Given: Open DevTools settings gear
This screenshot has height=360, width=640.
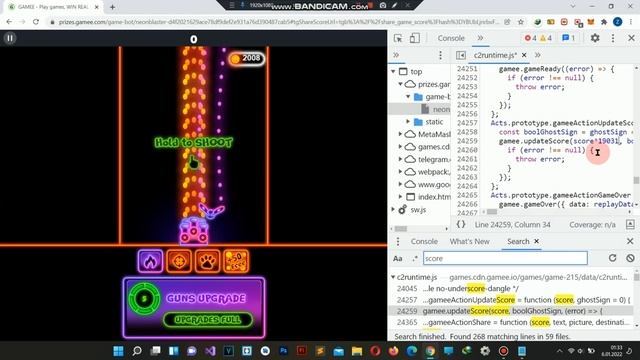Looking at the screenshot, I should click(595, 38).
